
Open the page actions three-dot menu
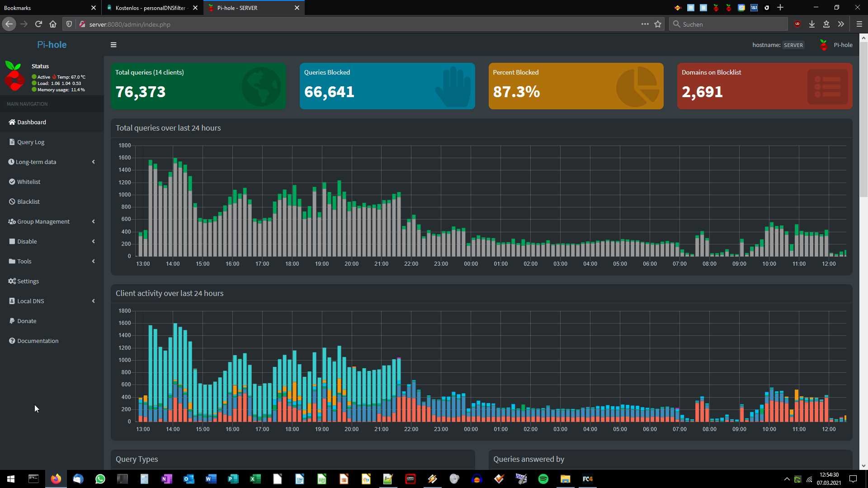[645, 24]
